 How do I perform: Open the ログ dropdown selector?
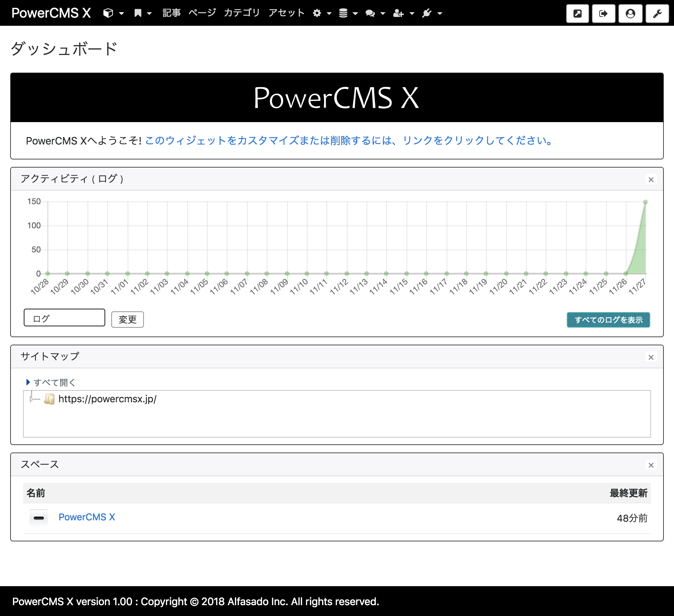click(x=64, y=318)
